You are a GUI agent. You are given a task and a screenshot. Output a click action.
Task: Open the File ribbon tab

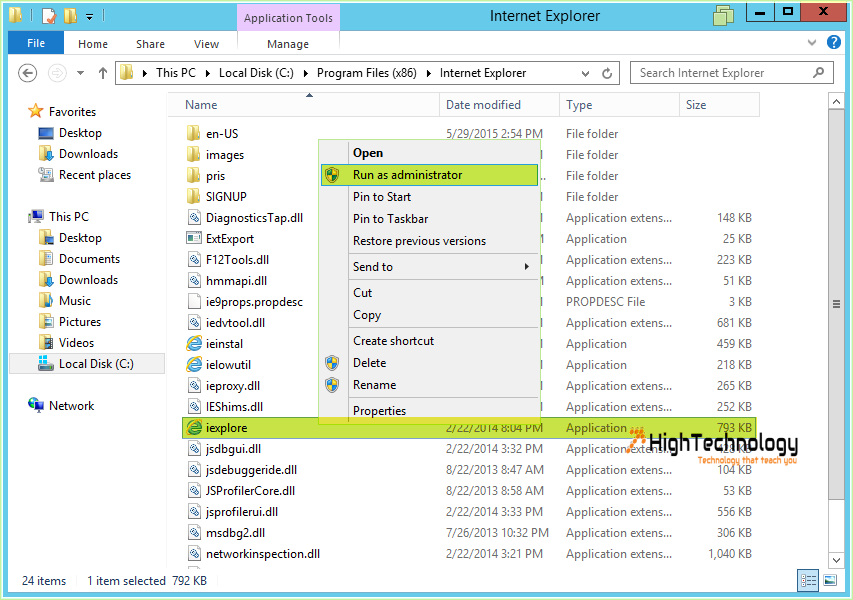click(x=36, y=43)
